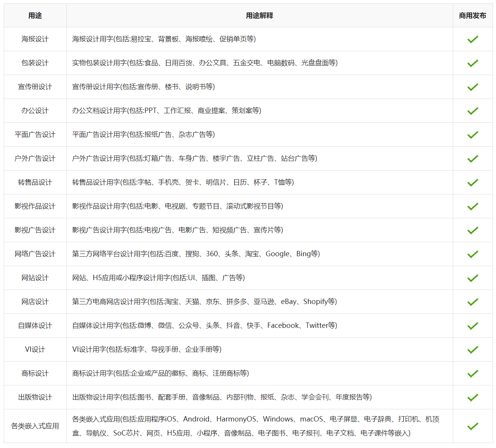Select the 平面广告设计 usage cell

pos(35,135)
